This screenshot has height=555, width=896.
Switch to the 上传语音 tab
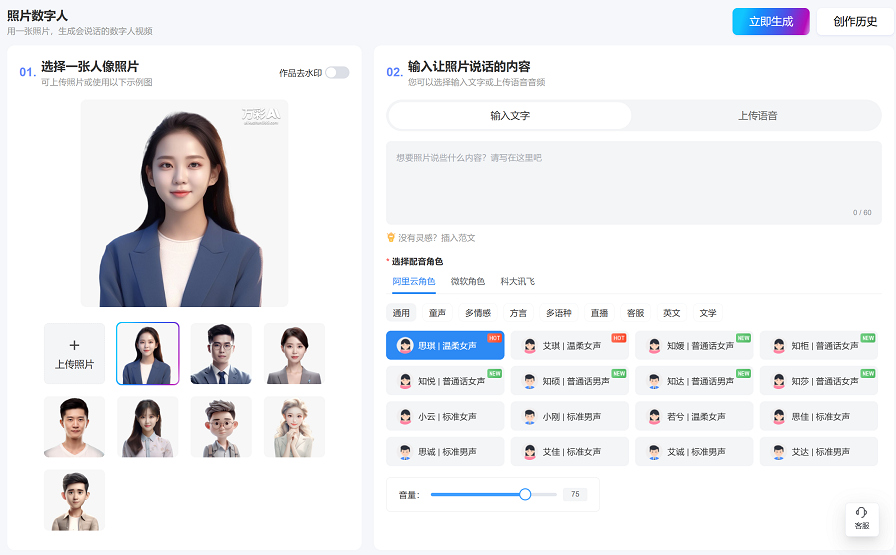tap(757, 115)
